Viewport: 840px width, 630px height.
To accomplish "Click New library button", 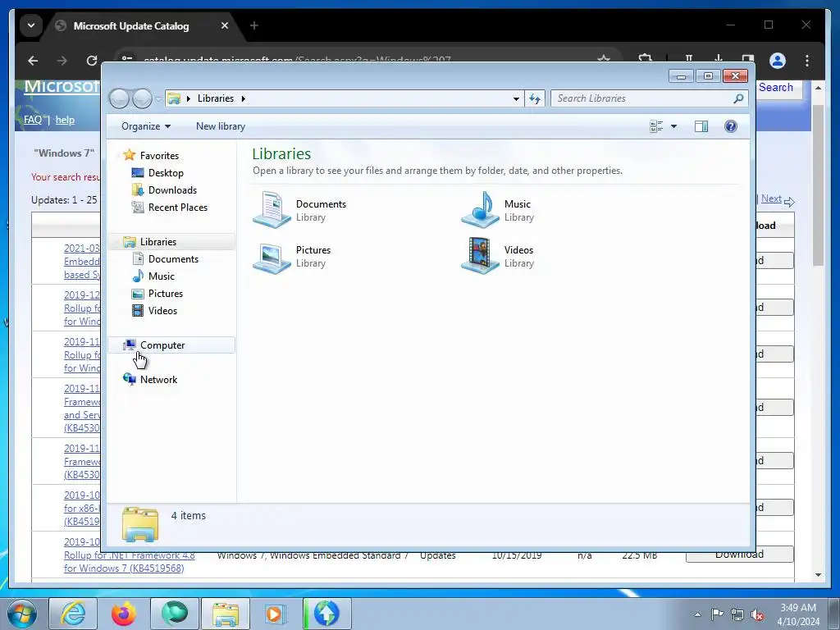I will click(221, 126).
